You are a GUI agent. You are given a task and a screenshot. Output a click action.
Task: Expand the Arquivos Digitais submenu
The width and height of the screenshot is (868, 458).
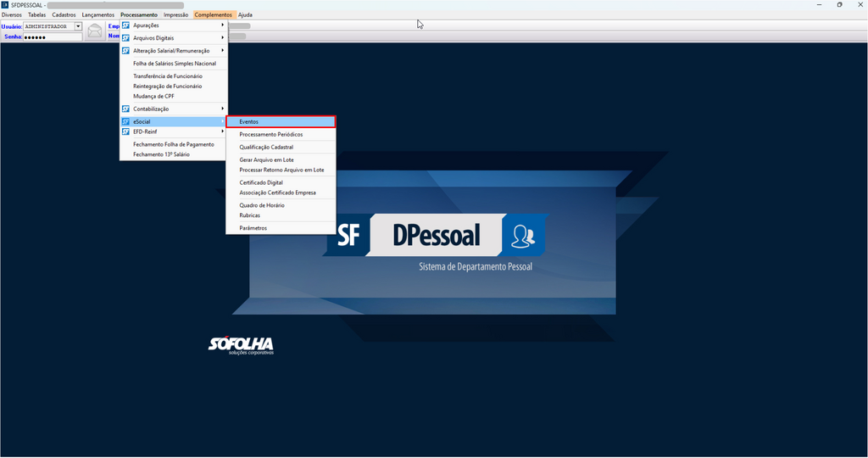(174, 38)
